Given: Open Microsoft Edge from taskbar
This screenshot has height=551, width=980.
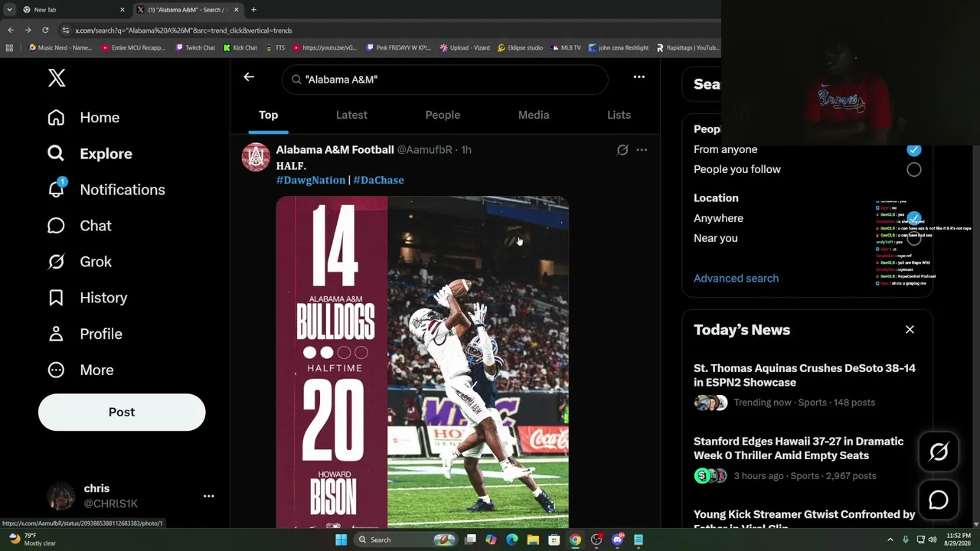Looking at the screenshot, I should [x=512, y=540].
